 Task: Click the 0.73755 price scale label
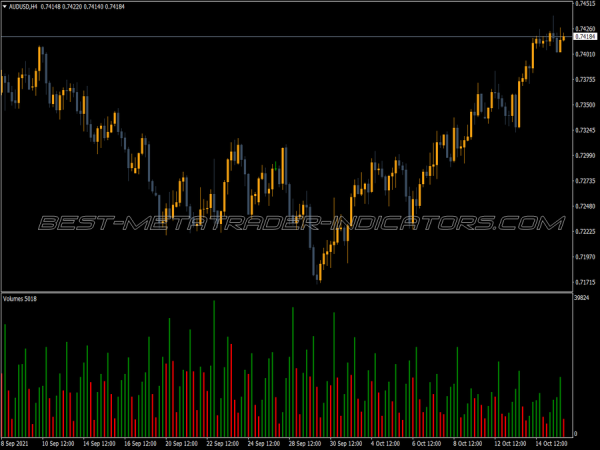(x=586, y=80)
